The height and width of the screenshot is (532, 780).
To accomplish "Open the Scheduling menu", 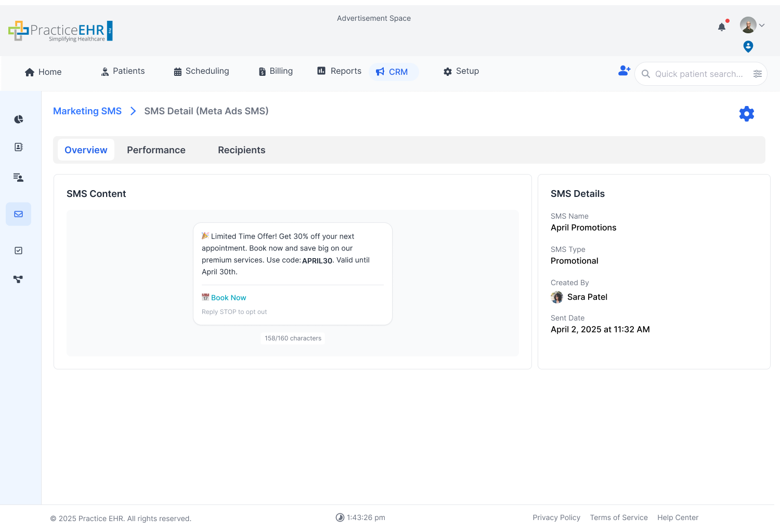I will 201,71.
